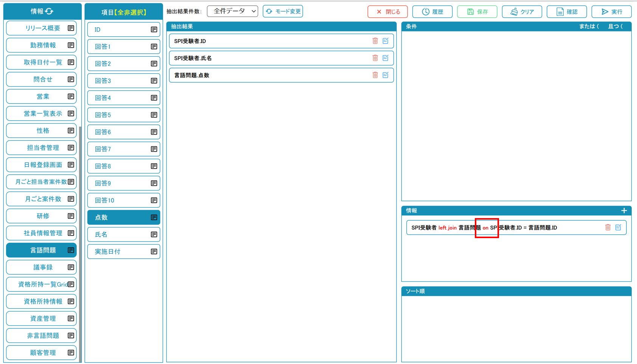Toggle the 回答6 field selection
Viewport: 637px width, 364px height.
click(x=124, y=132)
